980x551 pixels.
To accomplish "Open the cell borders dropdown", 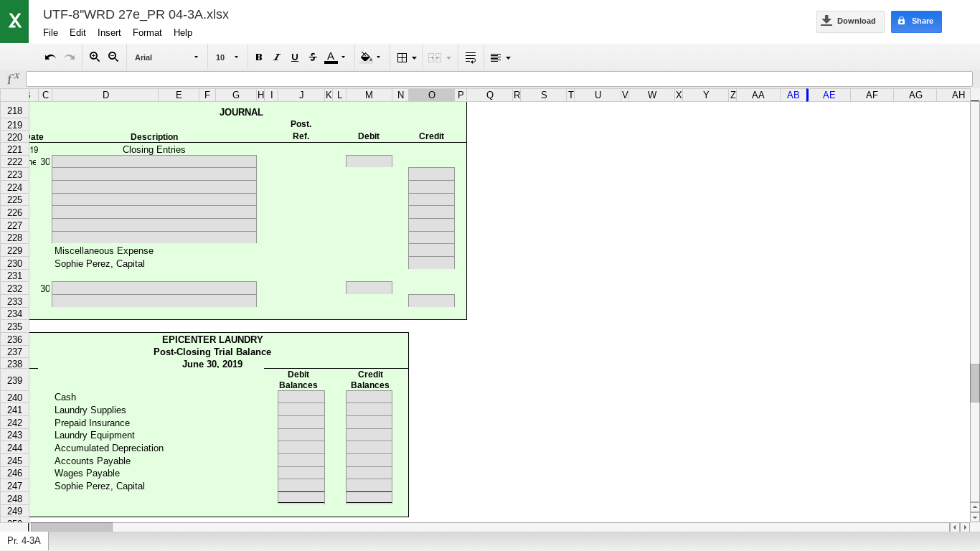I will pos(407,57).
